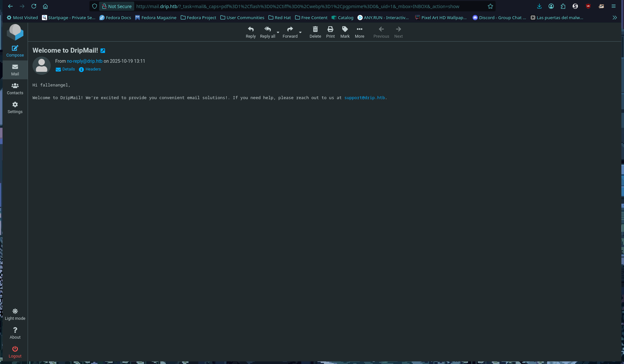Log out of DripMail
624x364 pixels.
[15, 352]
